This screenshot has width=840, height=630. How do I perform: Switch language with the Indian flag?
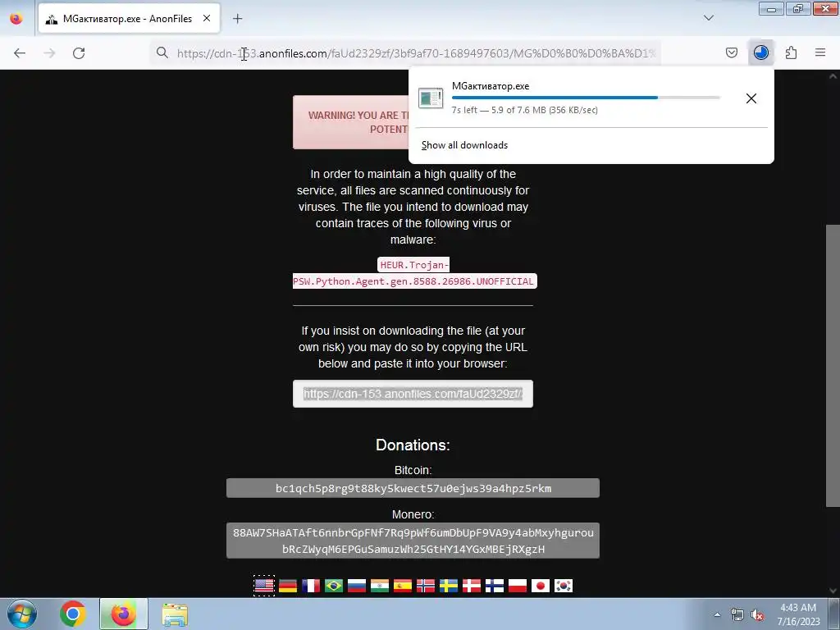[x=380, y=586]
